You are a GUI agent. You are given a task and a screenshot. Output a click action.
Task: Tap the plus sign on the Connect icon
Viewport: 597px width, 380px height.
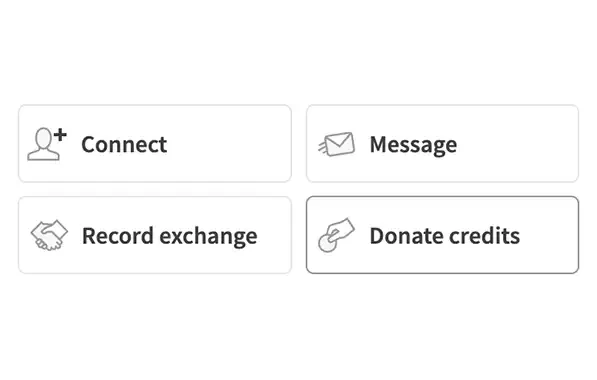pyautogui.click(x=60, y=135)
